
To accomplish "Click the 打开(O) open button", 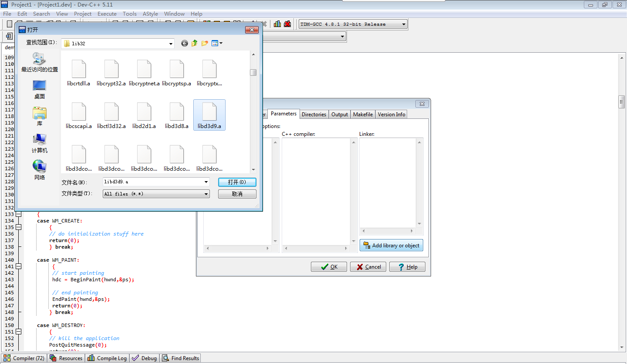I will pos(237,182).
